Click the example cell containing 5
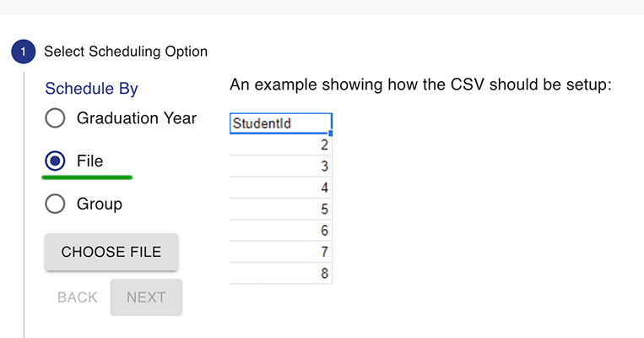 [280, 209]
